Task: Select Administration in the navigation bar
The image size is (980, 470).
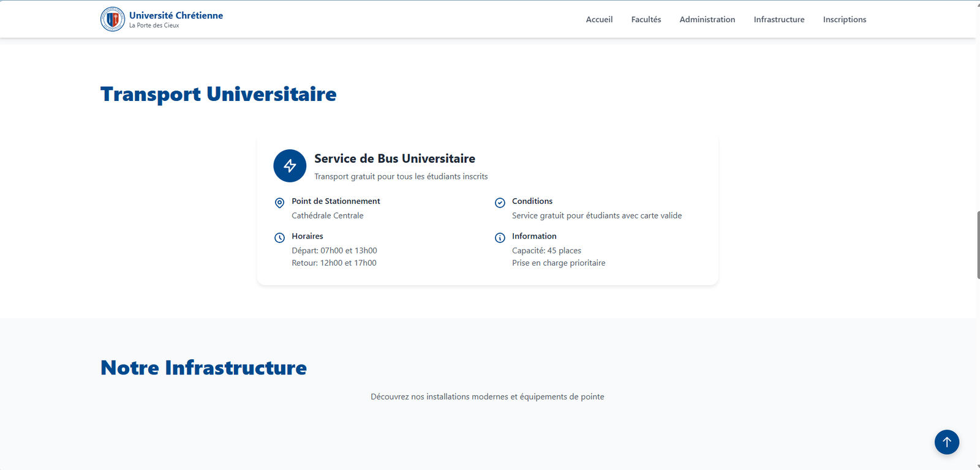Action: [x=707, y=20]
